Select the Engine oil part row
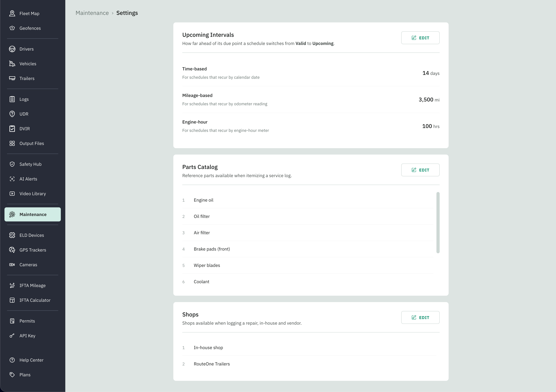 coord(308,200)
